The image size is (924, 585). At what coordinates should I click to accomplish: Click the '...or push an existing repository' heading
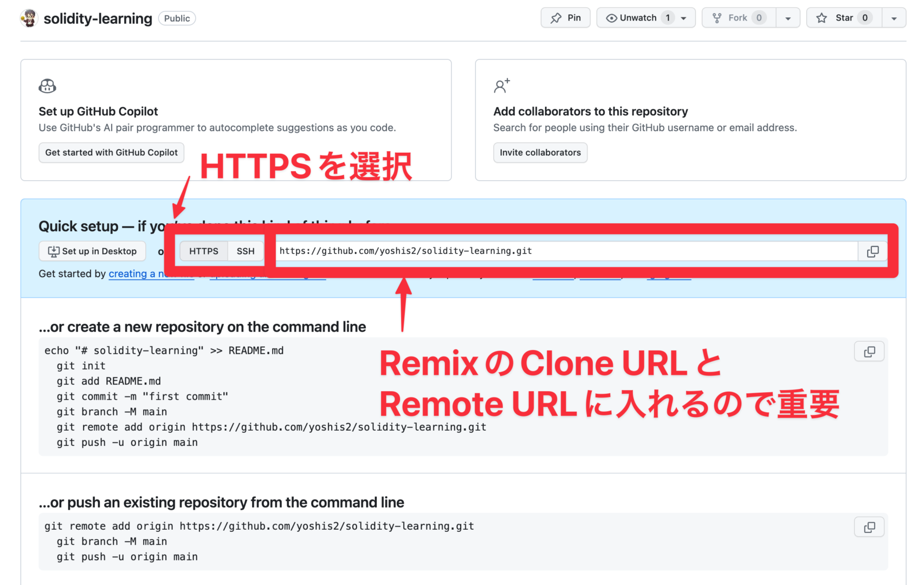(221, 503)
